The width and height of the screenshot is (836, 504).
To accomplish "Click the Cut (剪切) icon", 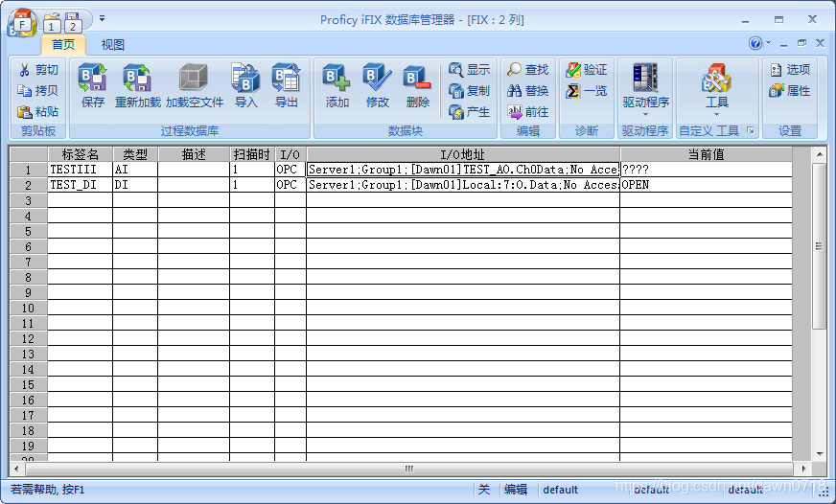I will tap(25, 70).
